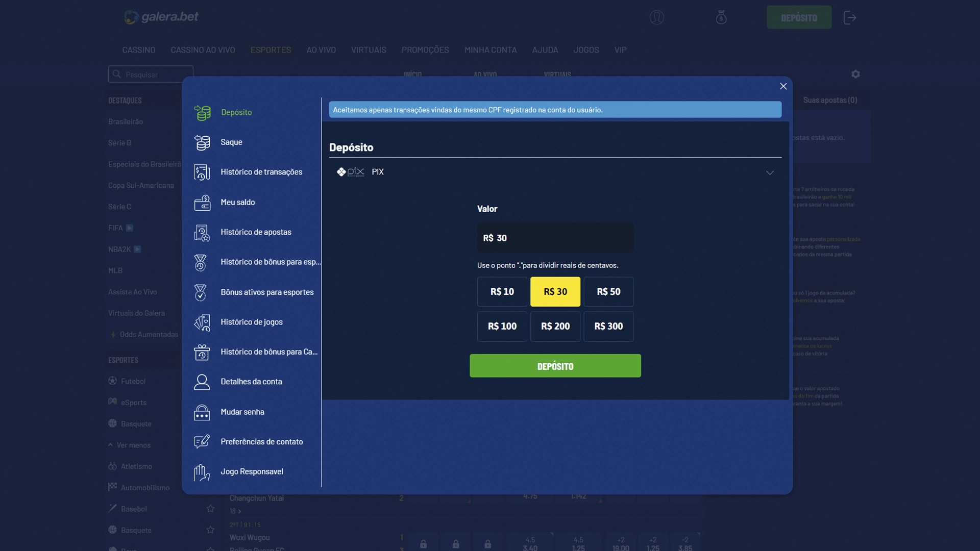
Task: Open the Depósito coins icon in modal sidebar
Action: [x=202, y=112]
